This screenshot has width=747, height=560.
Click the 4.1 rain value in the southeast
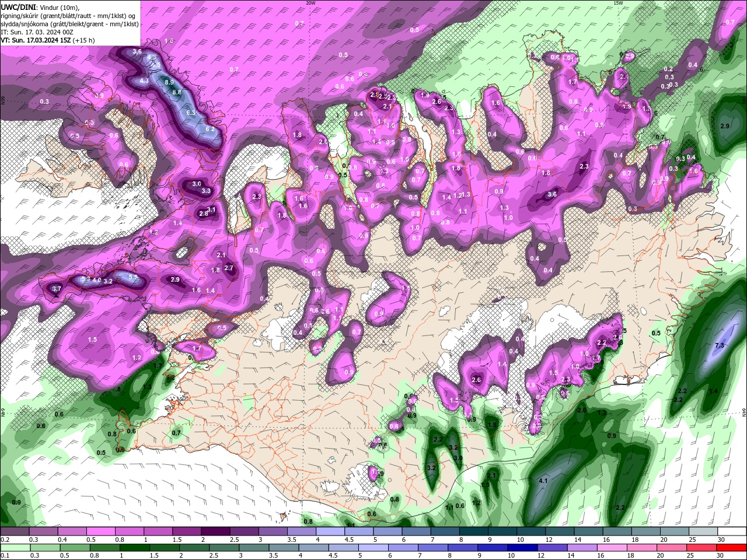pos(543,481)
